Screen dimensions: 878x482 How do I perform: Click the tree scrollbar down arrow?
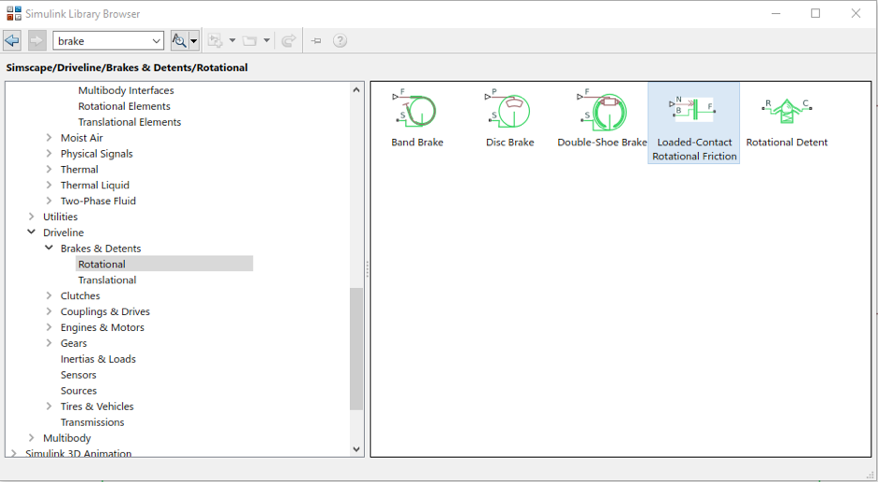tap(357, 449)
